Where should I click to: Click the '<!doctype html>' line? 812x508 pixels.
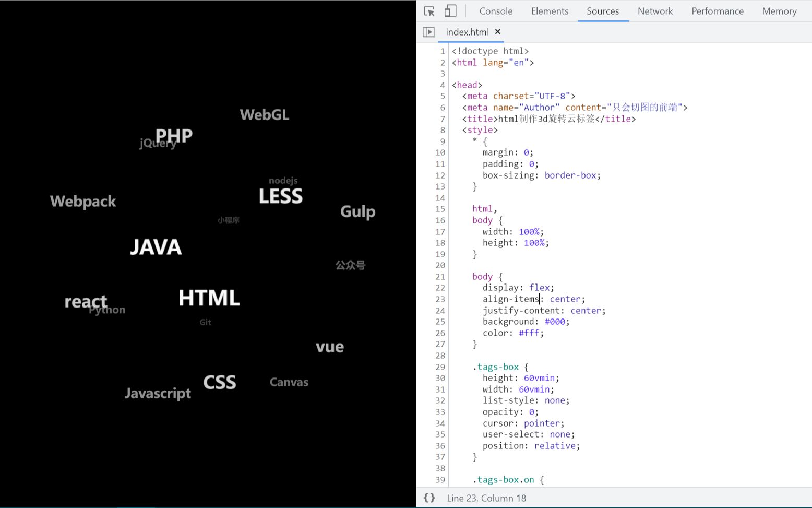(491, 51)
